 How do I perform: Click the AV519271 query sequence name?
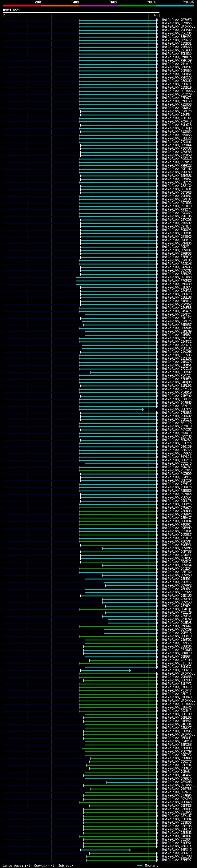pyautogui.click(x=11, y=10)
